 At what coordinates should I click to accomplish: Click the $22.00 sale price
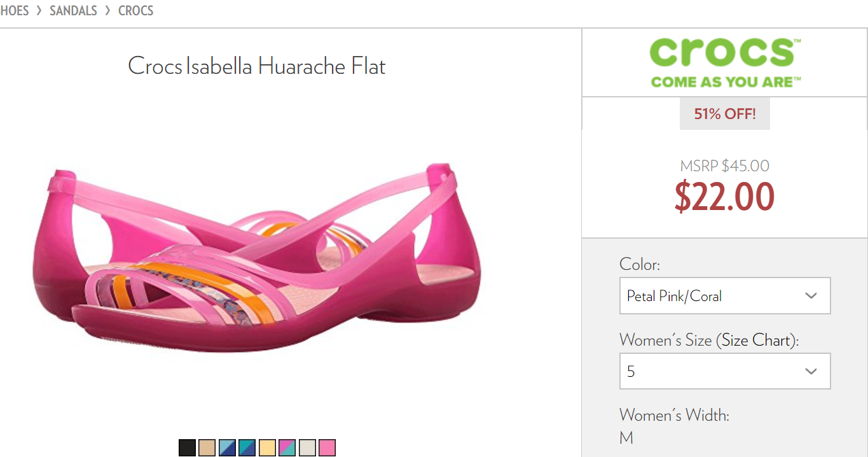[724, 197]
